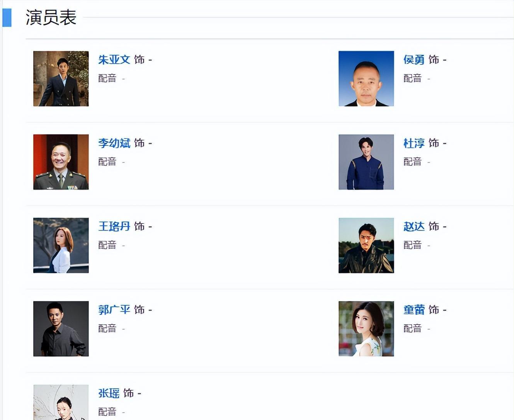Select 王珞丹's photo thumbnail
Screen dimensions: 514x420
pyautogui.click(x=61, y=246)
